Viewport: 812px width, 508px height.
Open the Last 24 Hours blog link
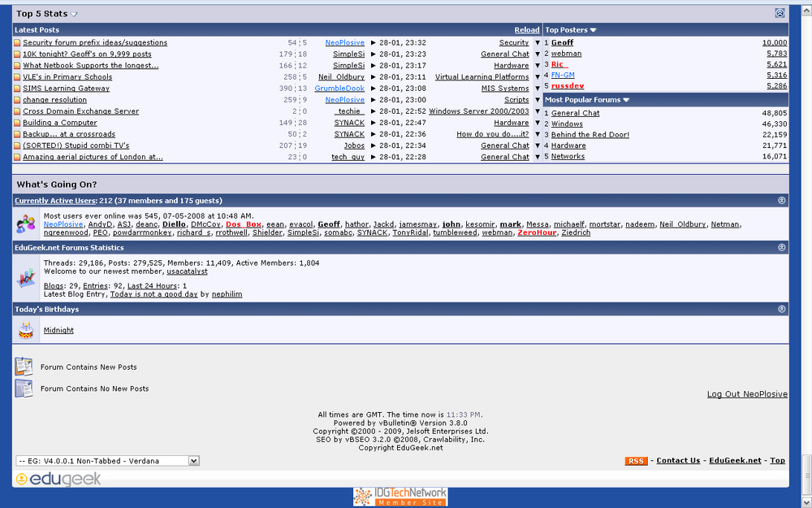pyautogui.click(x=153, y=285)
